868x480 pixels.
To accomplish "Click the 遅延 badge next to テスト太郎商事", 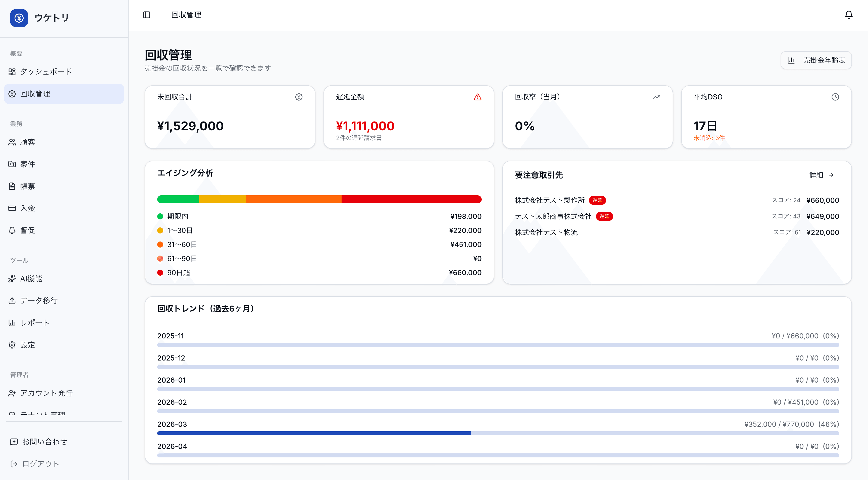I will click(604, 217).
